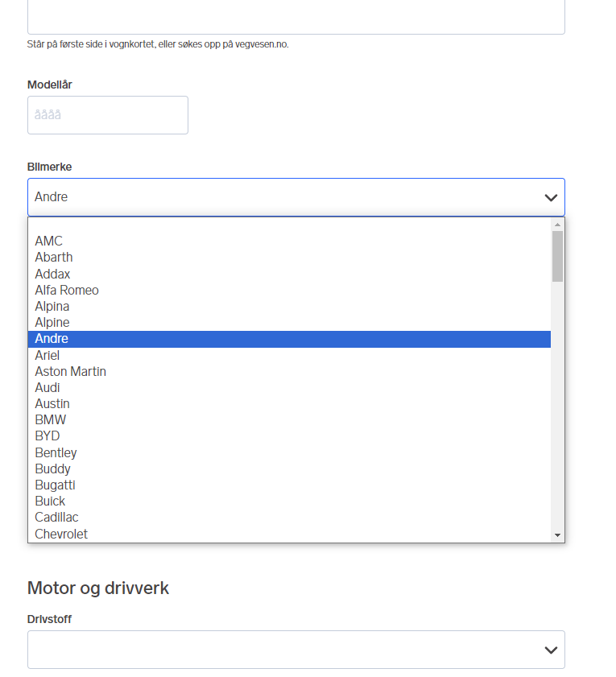Select Bugatti in the dropdown list
616x677 pixels.
click(x=289, y=485)
